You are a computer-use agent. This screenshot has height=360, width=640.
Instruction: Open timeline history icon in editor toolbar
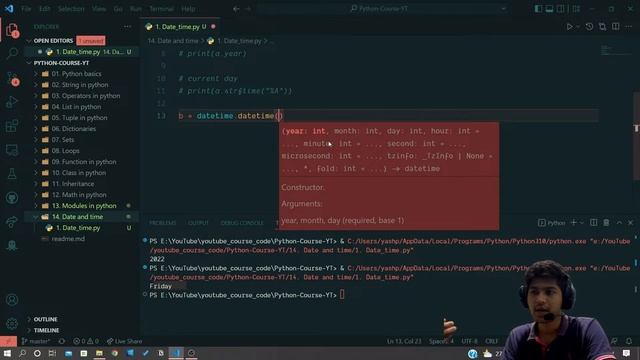point(589,27)
